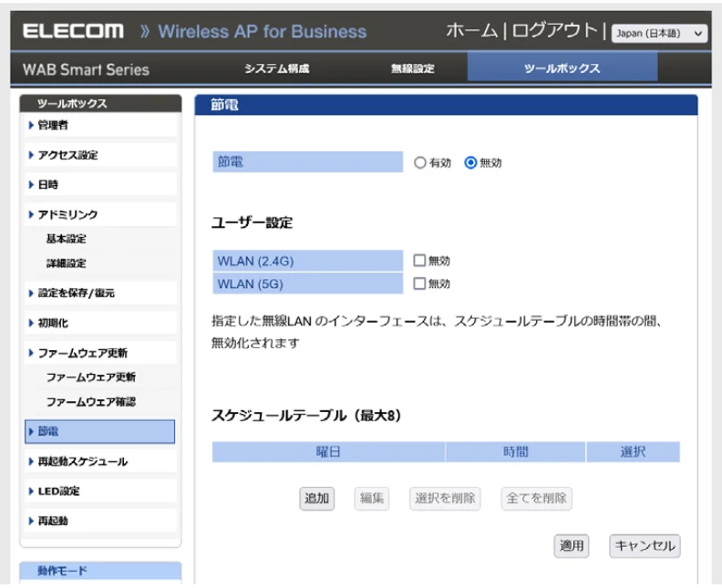Expand the アクセス設定 sidebar item
722x588 pixels.
(100, 155)
